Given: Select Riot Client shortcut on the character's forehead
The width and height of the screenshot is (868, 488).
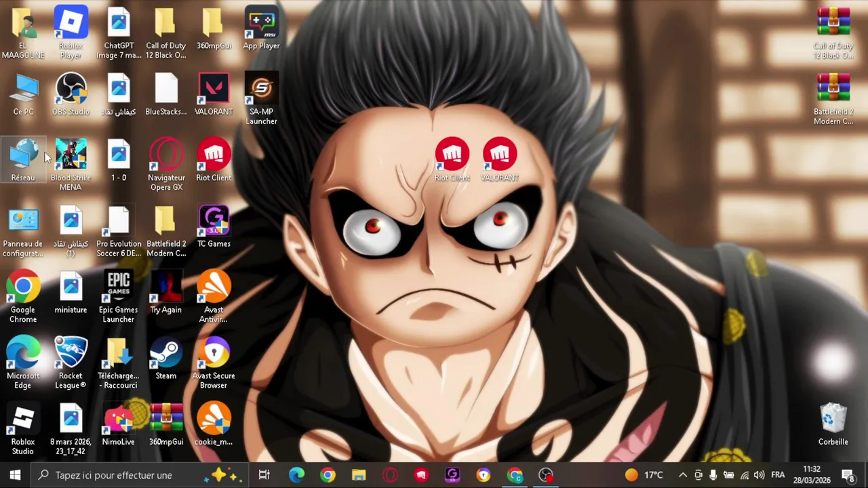Looking at the screenshot, I should tap(452, 161).
